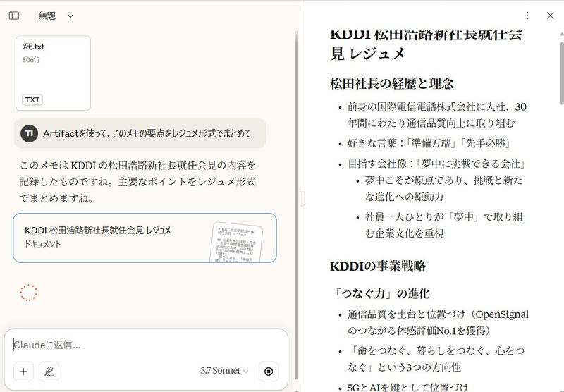This screenshot has height=392, width=564.
Task: Click the plus attachment button
Action: (x=23, y=371)
